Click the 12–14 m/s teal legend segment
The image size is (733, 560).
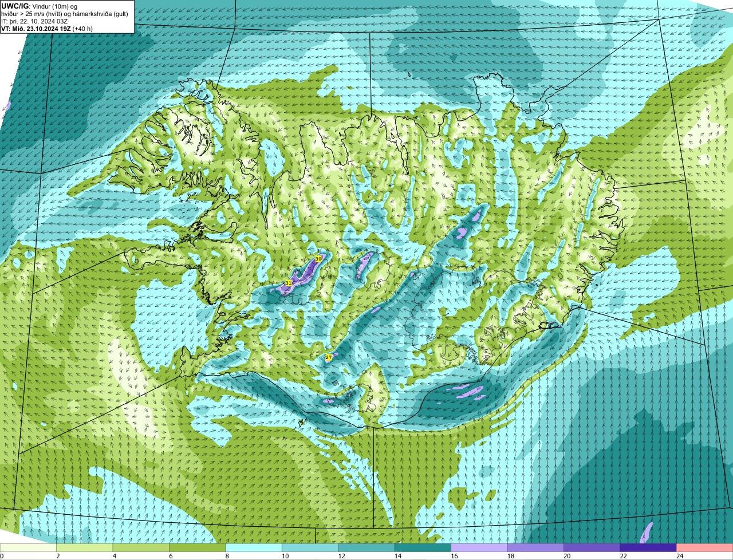point(366,547)
